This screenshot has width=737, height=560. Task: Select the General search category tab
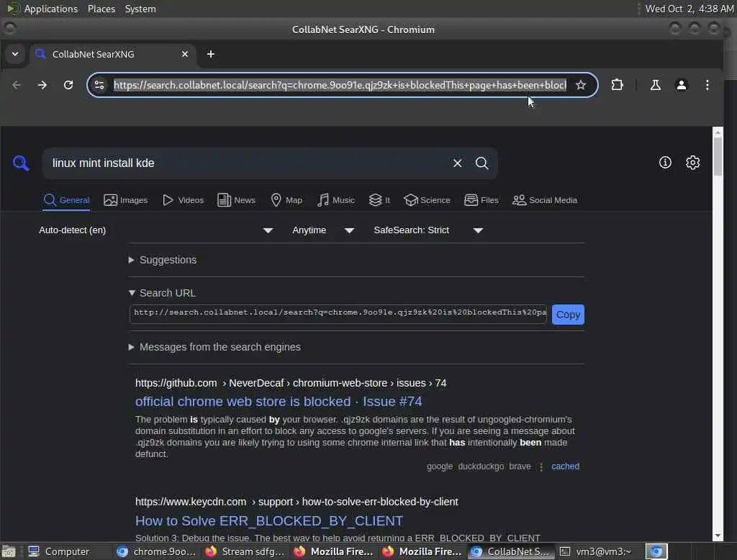pyautogui.click(x=66, y=200)
